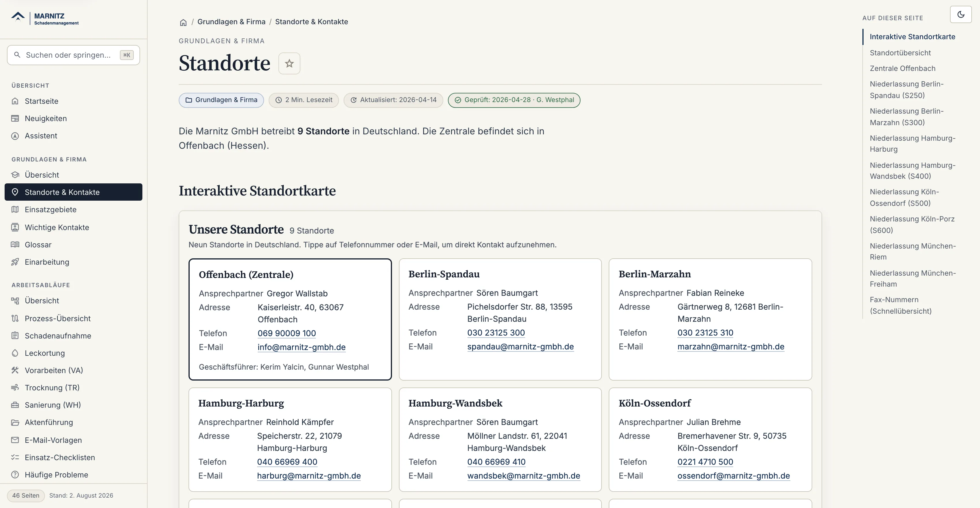Call Offenbach at 069 90009 100
This screenshot has height=508, width=980.
click(287, 333)
